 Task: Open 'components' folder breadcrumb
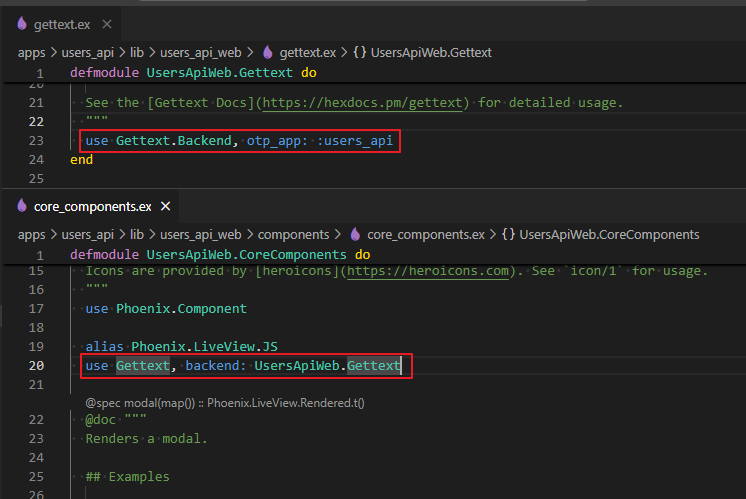click(293, 235)
